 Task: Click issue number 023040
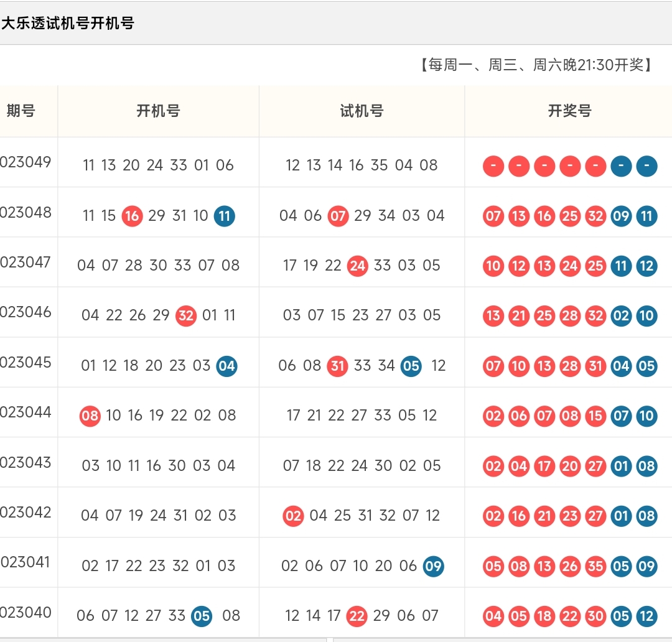pyautogui.click(x=26, y=613)
